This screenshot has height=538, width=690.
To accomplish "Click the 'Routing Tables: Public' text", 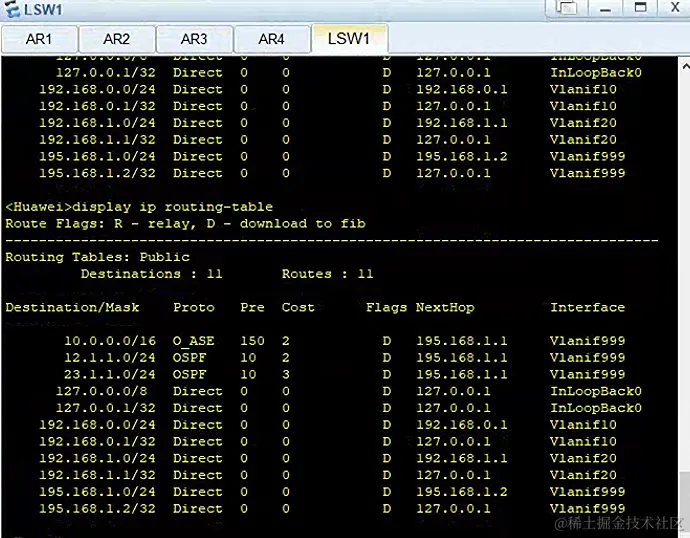I will 98,257.
